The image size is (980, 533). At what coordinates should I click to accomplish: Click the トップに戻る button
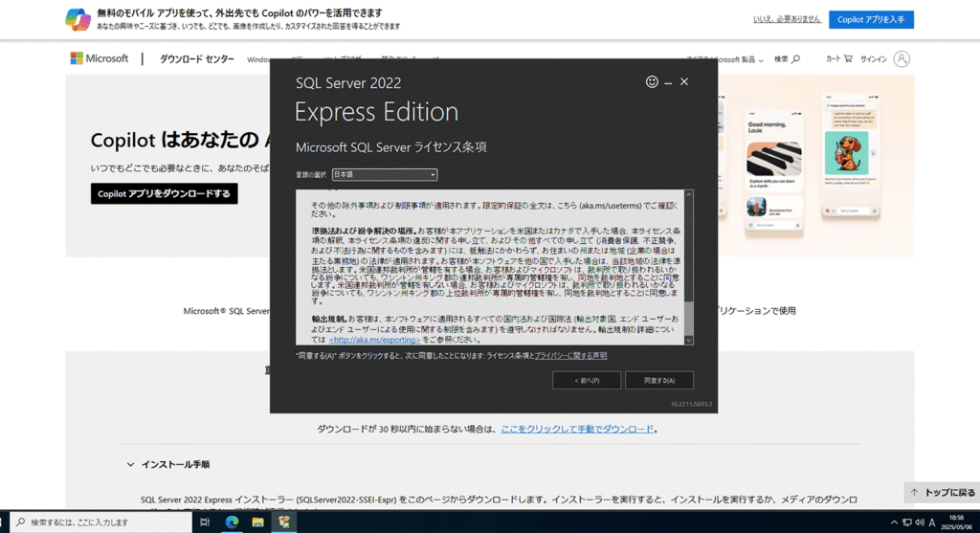pyautogui.click(x=942, y=493)
